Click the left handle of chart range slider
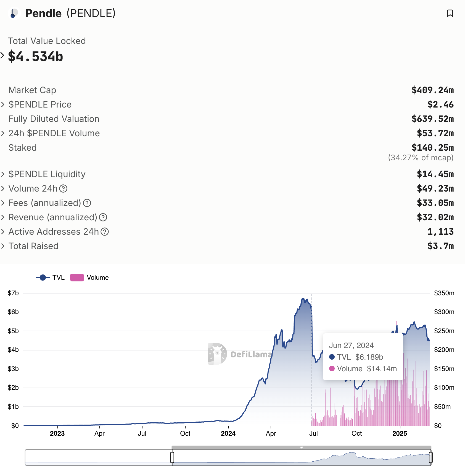This screenshot has height=476, width=465. [x=172, y=457]
